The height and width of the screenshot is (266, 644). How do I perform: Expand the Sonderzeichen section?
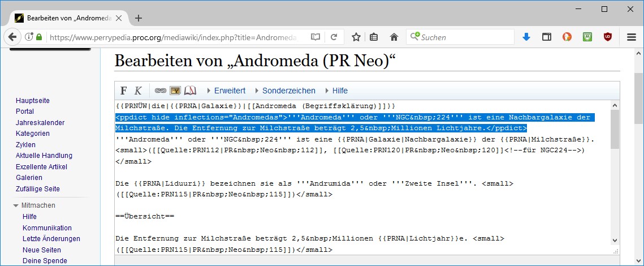(x=285, y=91)
